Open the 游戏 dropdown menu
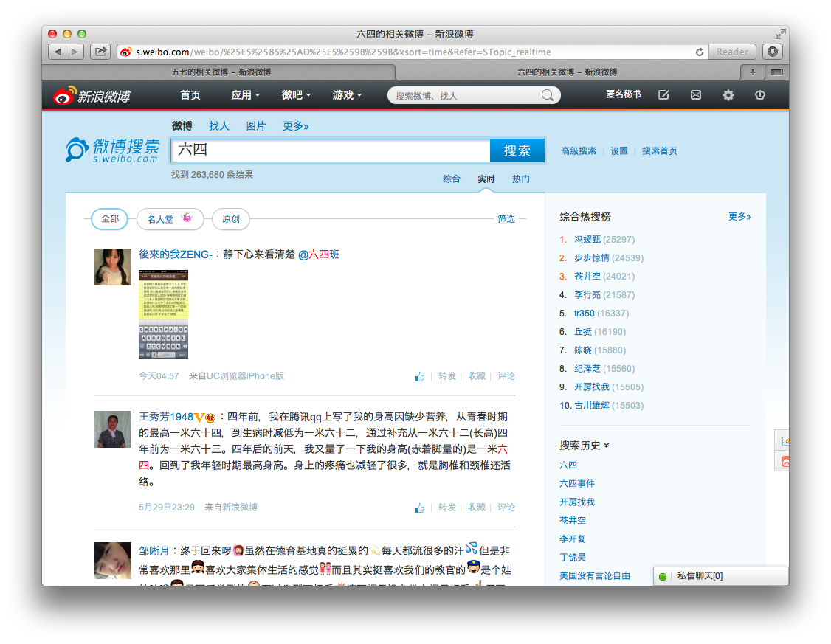The image size is (831, 644). pos(347,95)
